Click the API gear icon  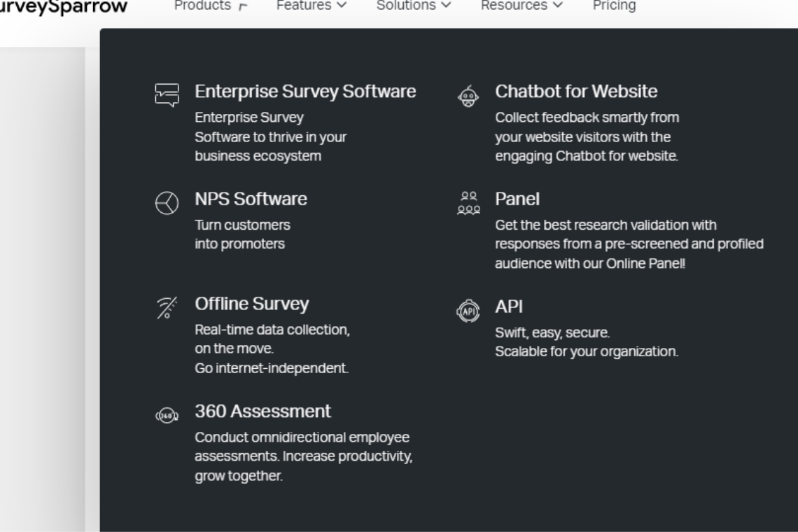(468, 311)
